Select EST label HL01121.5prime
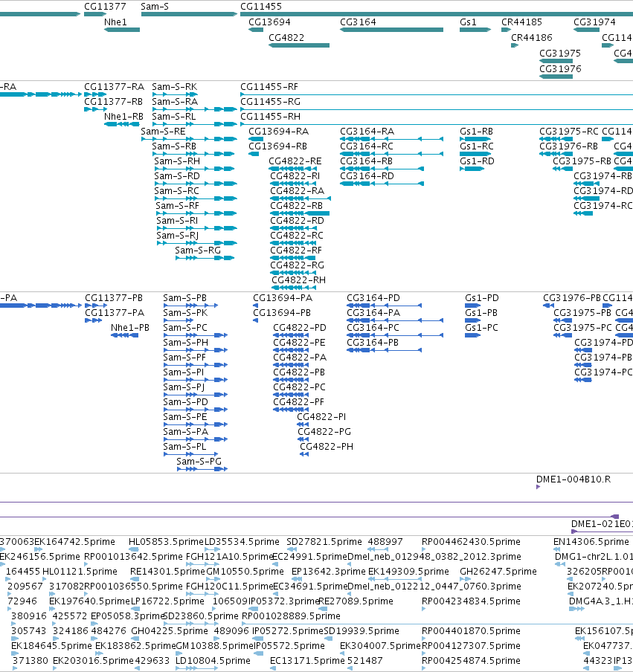This screenshot has width=633, height=672. 80,572
